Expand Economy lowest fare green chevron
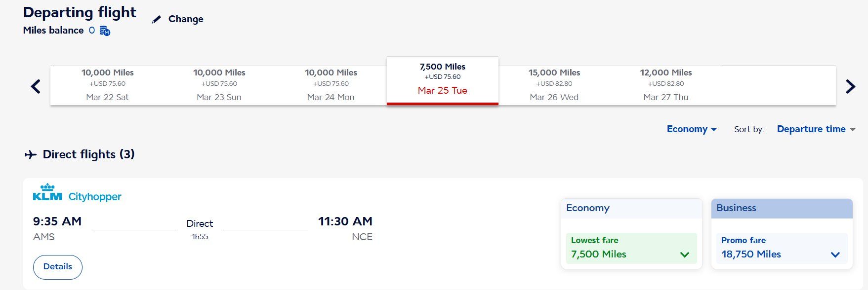This screenshot has width=868, height=290. coord(685,255)
